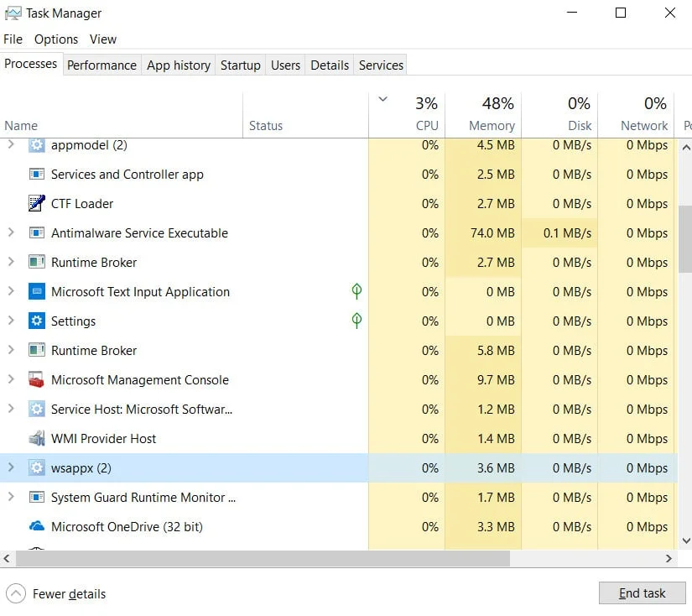Switch to the Services tab
The image size is (692, 616).
coord(381,65)
